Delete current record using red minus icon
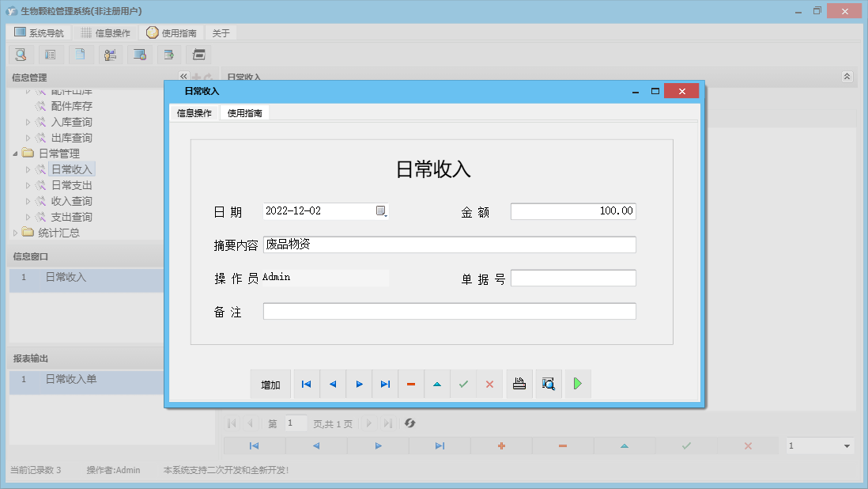 [411, 384]
